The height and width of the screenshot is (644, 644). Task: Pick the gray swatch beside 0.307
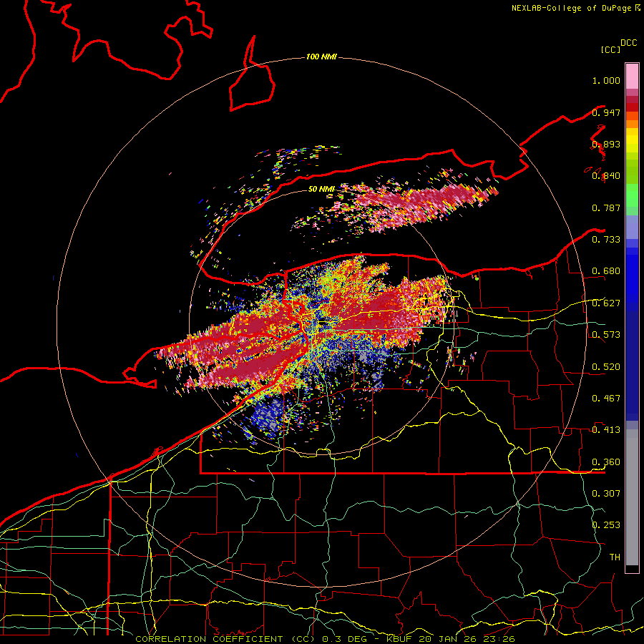coord(632,497)
